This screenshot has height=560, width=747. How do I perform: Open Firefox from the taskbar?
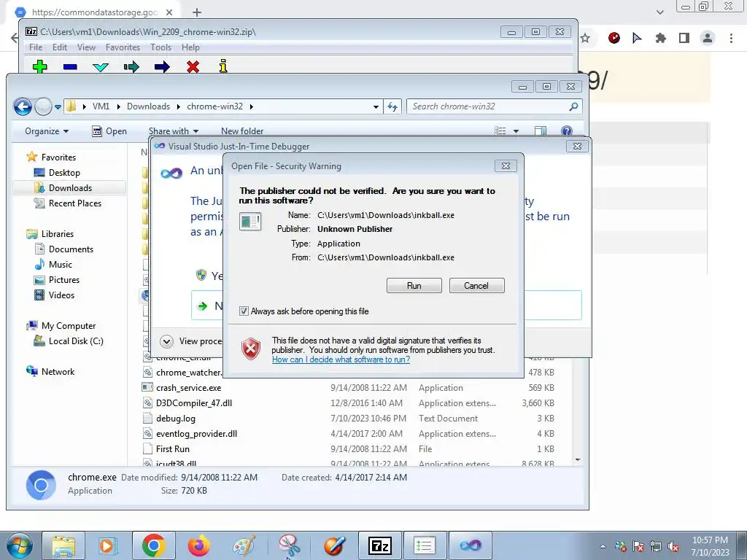(198, 545)
